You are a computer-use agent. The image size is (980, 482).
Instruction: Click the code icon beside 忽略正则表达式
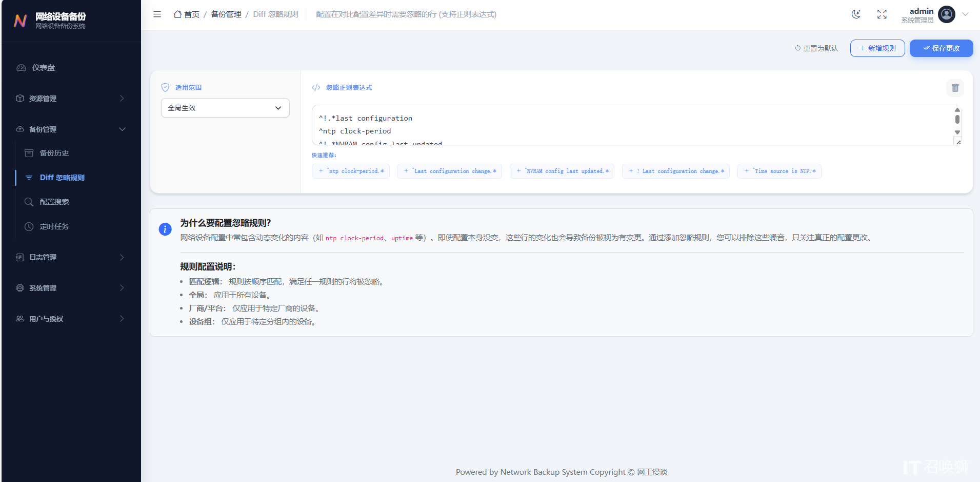click(316, 88)
